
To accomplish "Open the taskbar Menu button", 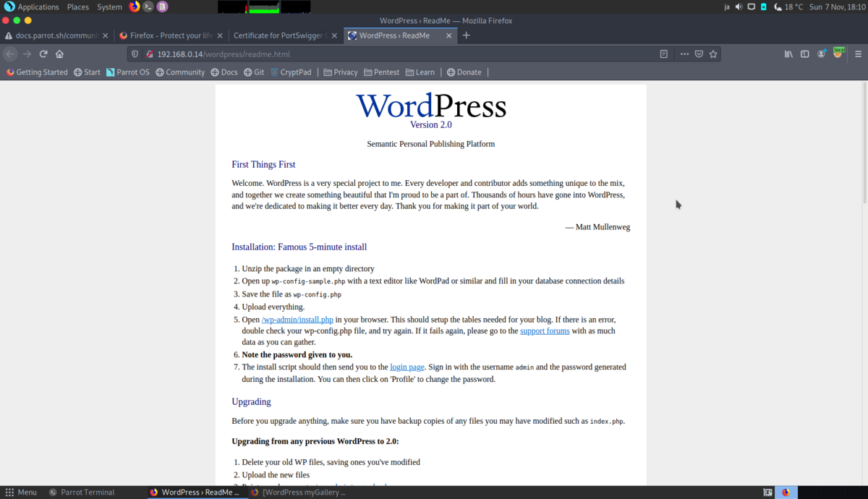I will (21, 492).
